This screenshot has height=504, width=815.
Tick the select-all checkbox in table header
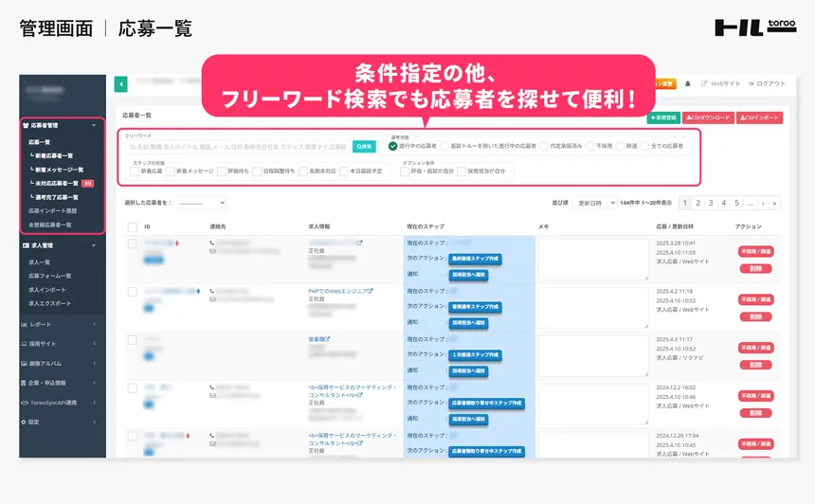point(133,227)
